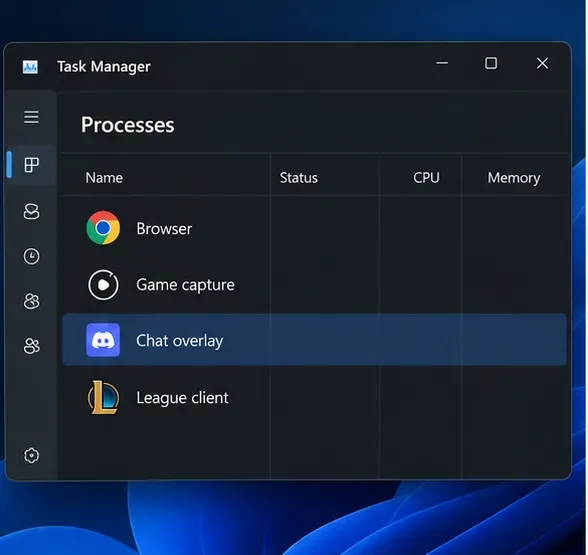Open Task Manager settings gear
Viewport: 588px width, 555px height.
31,455
